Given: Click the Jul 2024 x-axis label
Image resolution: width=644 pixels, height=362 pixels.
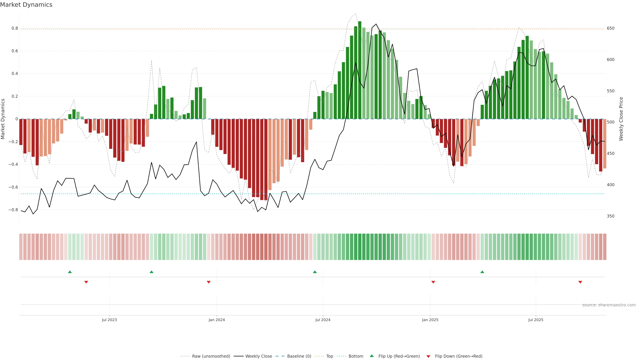Looking at the screenshot, I should tap(323, 320).
